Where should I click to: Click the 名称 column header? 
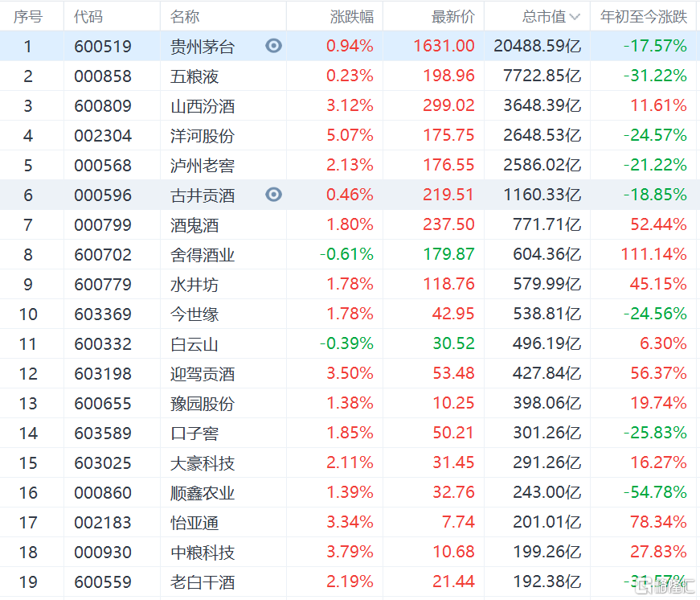[x=184, y=17]
